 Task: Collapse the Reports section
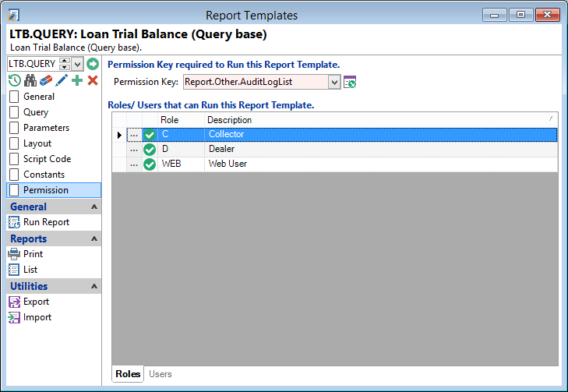(x=94, y=239)
